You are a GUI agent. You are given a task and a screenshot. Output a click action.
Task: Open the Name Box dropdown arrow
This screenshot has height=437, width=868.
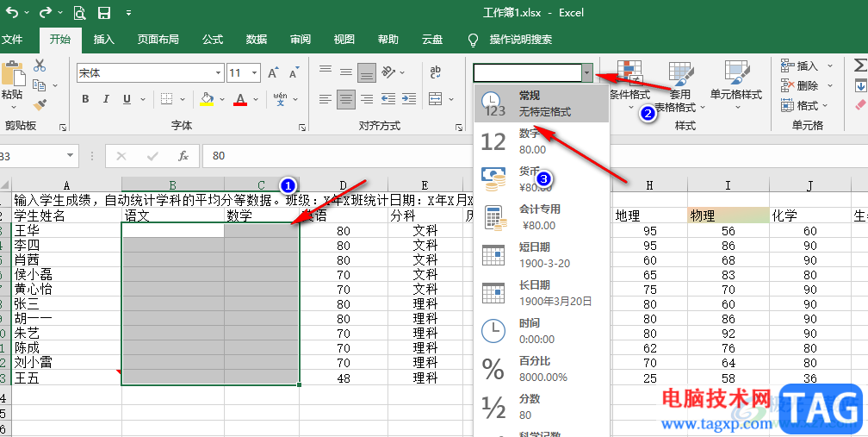click(x=71, y=156)
